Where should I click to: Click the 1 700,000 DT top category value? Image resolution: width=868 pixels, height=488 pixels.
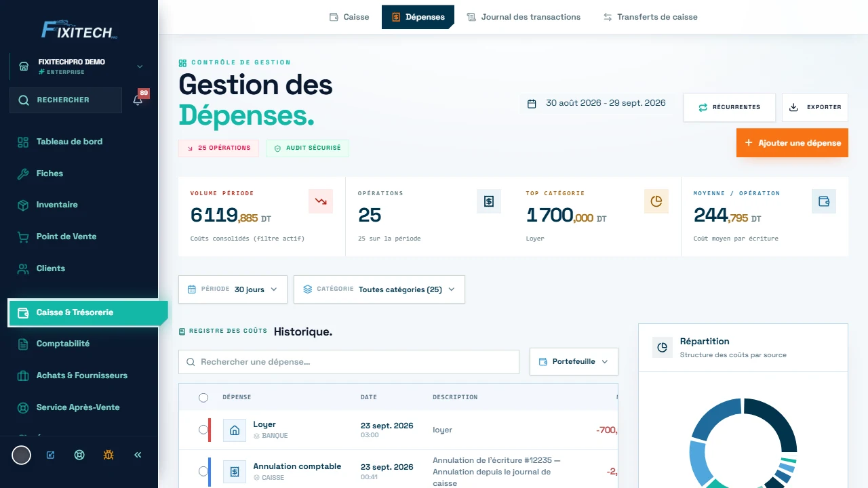tap(566, 216)
